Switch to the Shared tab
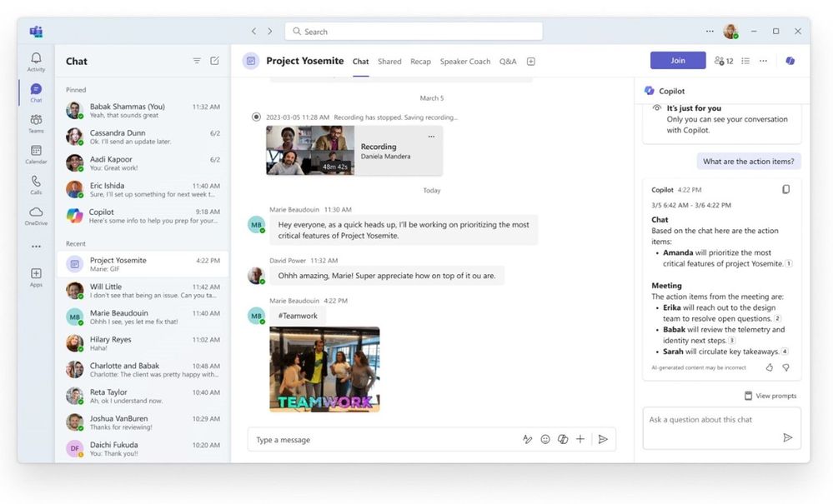Viewport: 833px width, 504px height. (389, 62)
